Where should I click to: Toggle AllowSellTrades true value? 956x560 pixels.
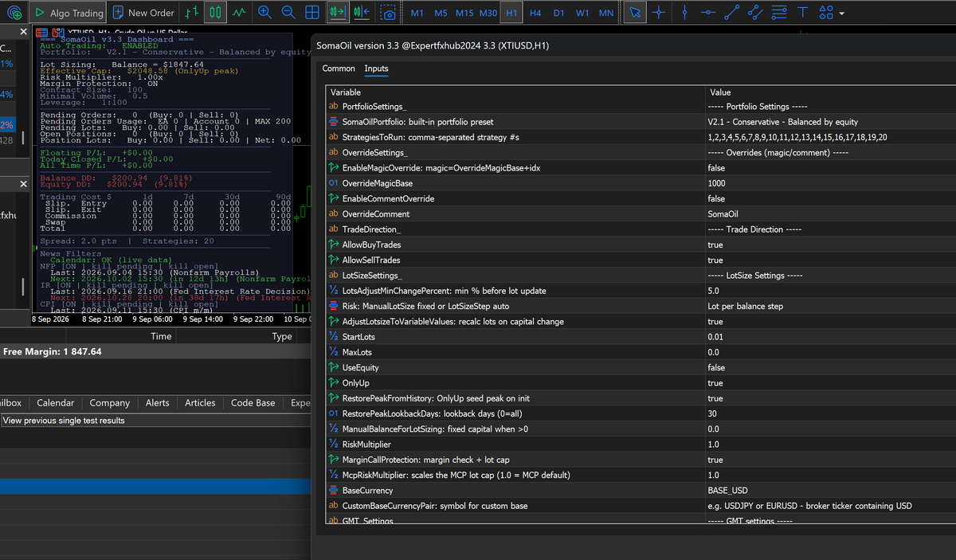pyautogui.click(x=829, y=260)
